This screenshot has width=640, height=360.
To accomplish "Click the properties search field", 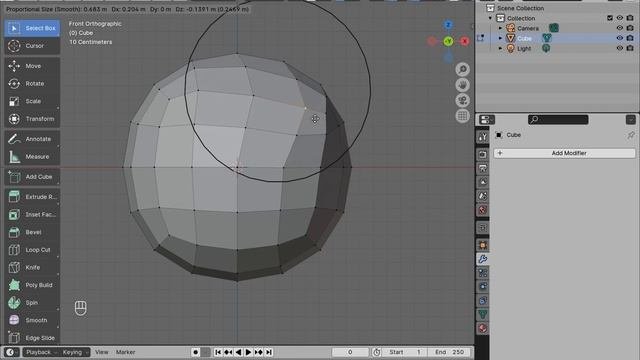I will pos(558,120).
